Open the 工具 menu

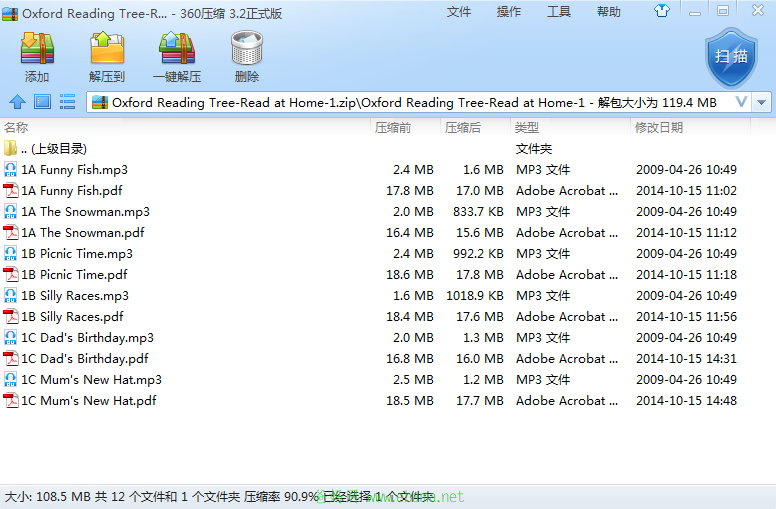(559, 11)
